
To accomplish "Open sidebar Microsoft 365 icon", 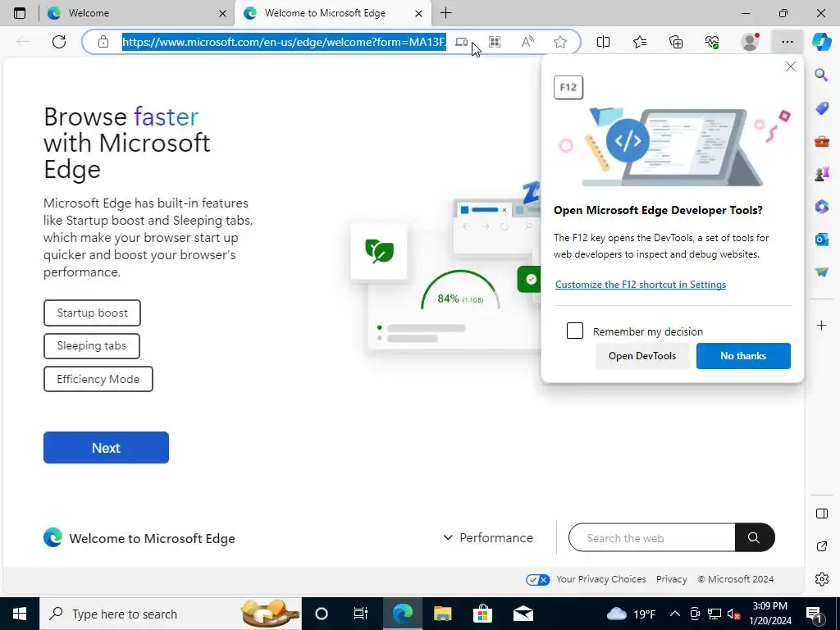I will click(822, 206).
